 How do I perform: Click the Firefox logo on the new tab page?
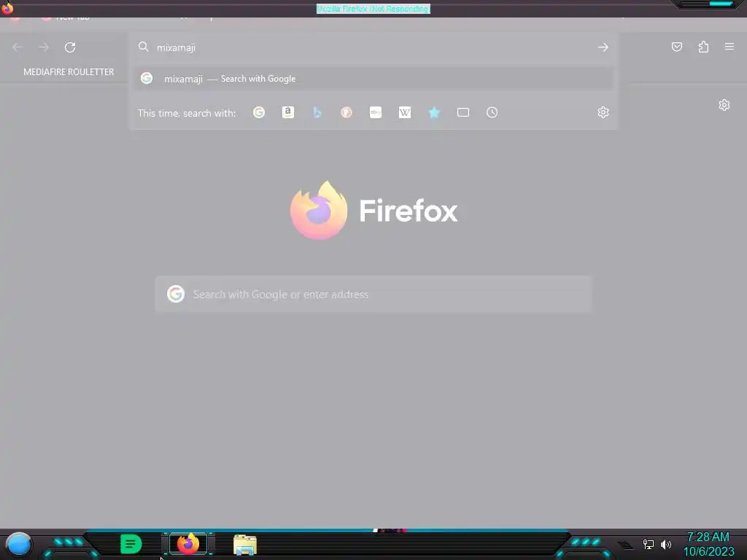[319, 210]
